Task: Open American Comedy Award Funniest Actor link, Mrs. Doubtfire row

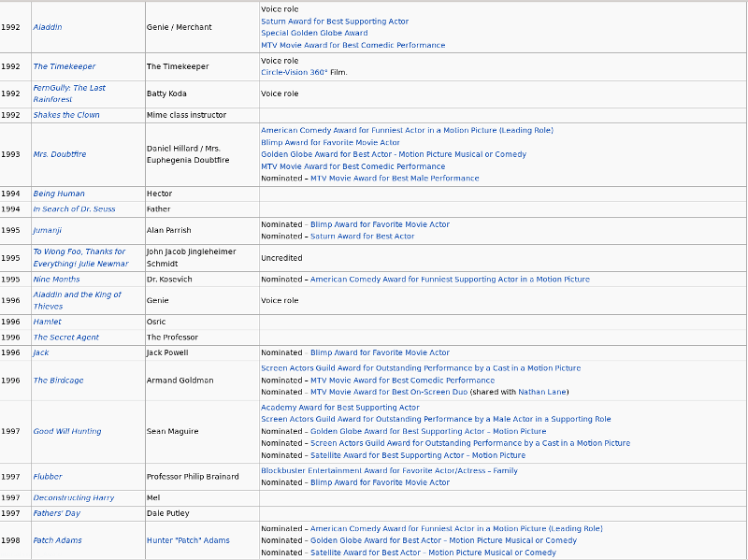Action: 407,130
